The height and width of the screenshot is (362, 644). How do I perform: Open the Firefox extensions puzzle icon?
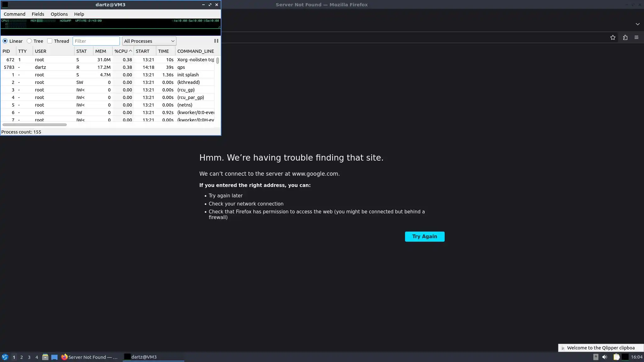point(625,38)
